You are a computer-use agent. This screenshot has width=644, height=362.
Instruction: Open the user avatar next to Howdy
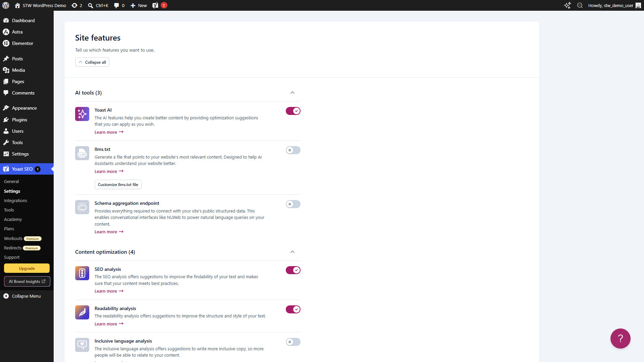click(x=638, y=5)
